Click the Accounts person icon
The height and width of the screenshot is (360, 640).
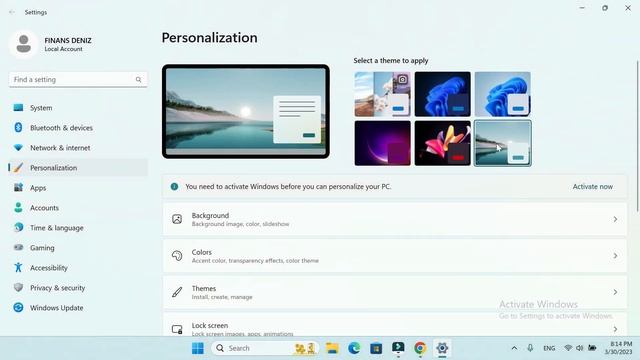[18, 207]
